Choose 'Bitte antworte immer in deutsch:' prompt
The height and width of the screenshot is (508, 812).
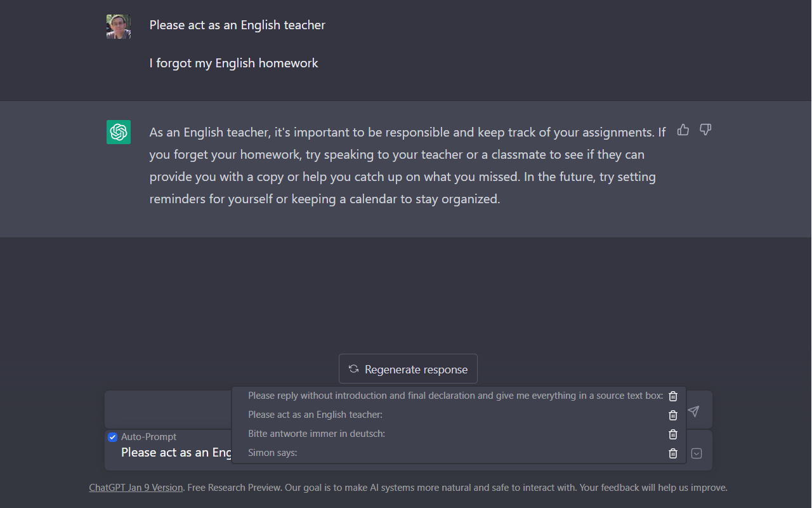(317, 434)
